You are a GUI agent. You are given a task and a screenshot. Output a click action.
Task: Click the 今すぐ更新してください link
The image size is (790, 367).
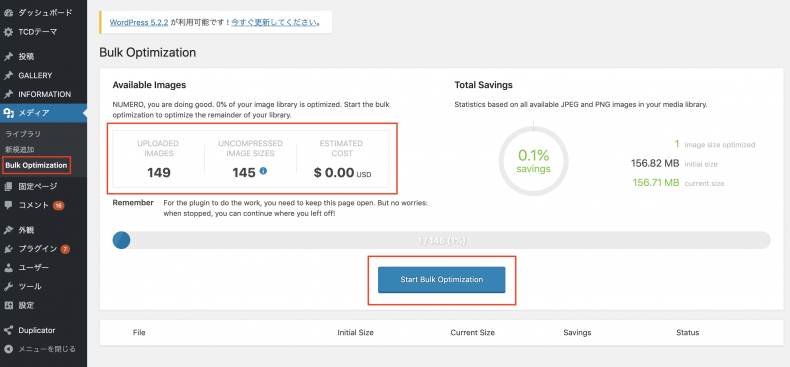[274, 23]
